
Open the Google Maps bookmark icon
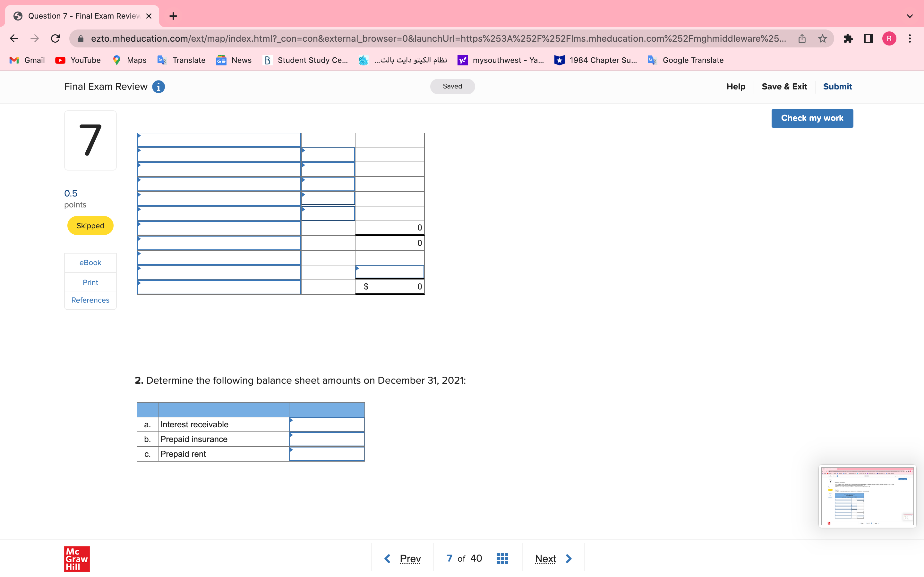coord(116,60)
